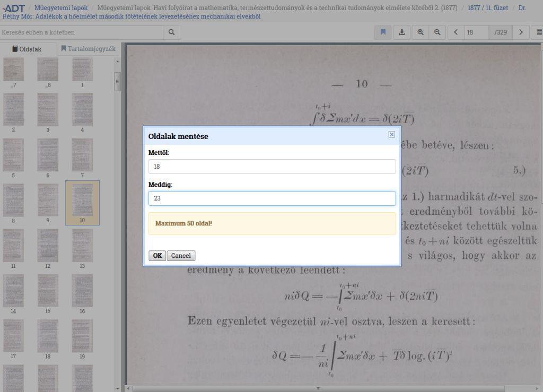Viewport: 543px width, 392px height.
Task: Click the ADT logo
Action: 14,7
